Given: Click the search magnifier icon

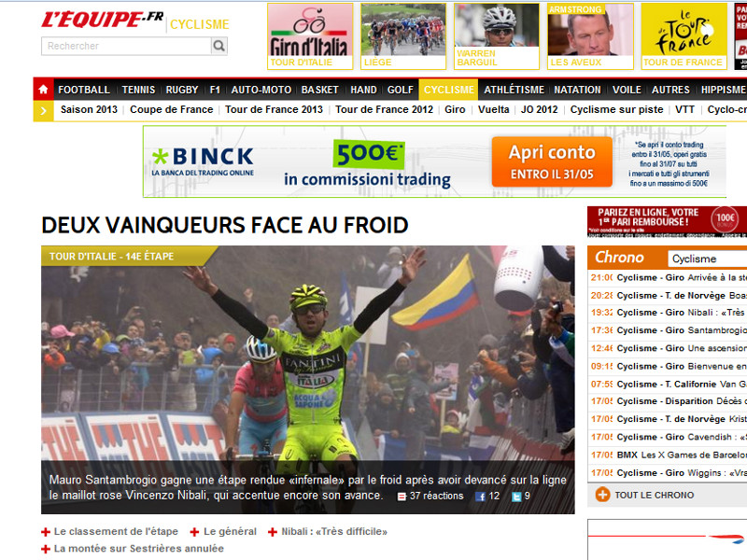Looking at the screenshot, I should click(219, 46).
